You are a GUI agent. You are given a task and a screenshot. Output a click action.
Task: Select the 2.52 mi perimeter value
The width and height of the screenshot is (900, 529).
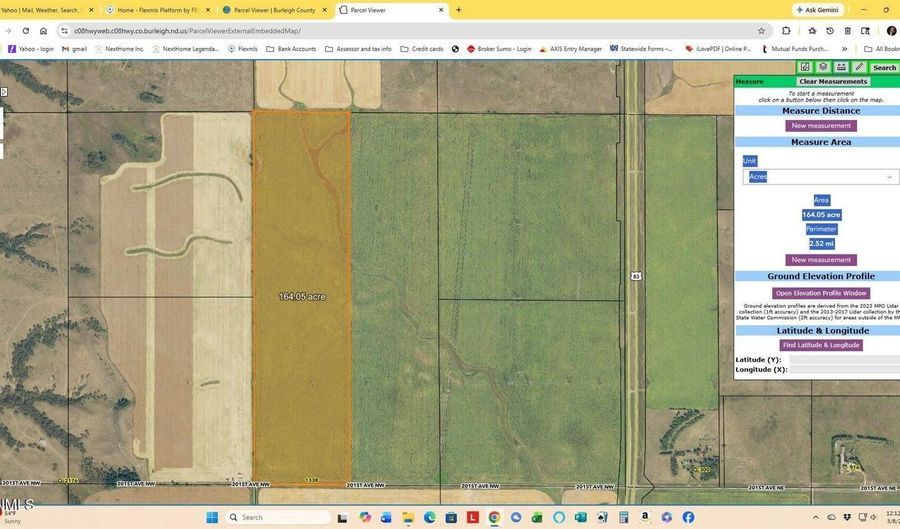click(x=821, y=243)
